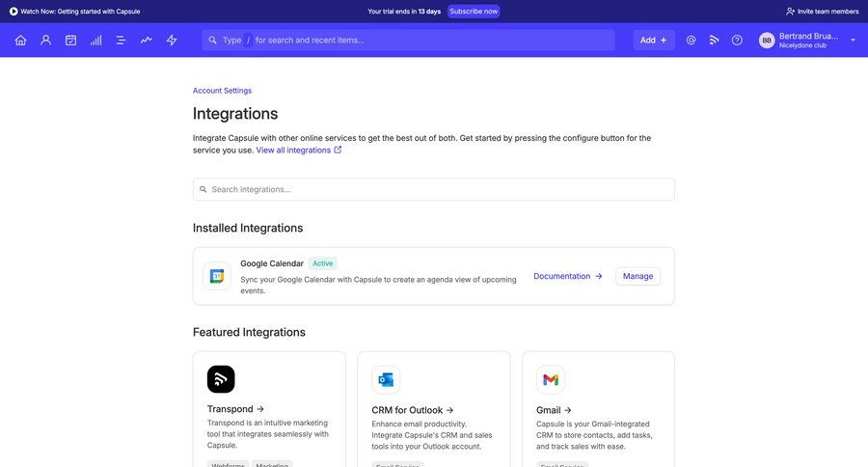This screenshot has width=868, height=467.
Task: Open the Reports line graph icon
Action: coord(146,41)
